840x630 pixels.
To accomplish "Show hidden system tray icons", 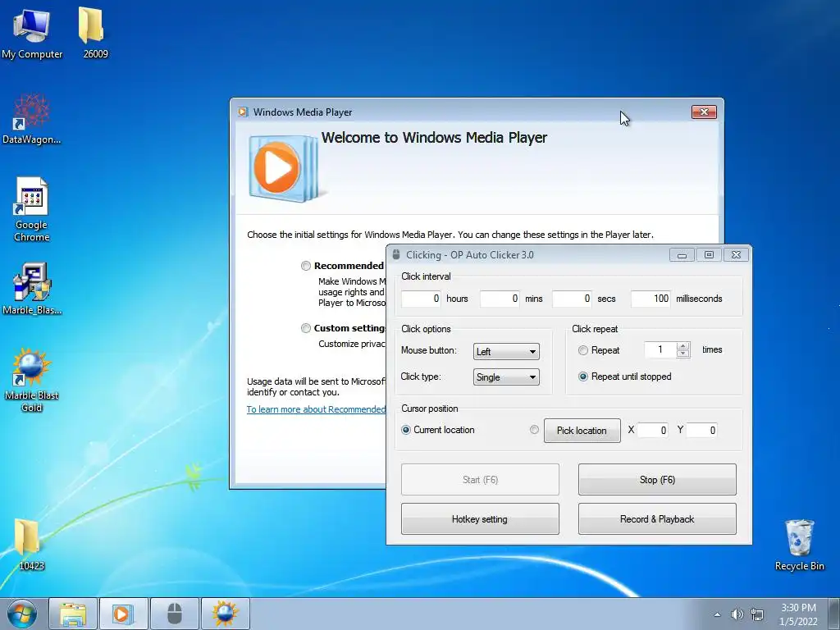I will coord(717,614).
